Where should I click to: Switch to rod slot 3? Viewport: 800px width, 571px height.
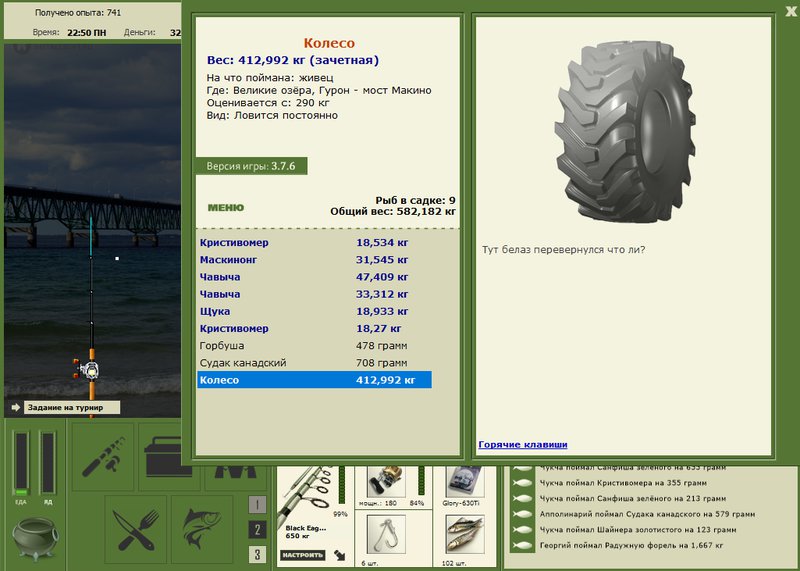257,554
